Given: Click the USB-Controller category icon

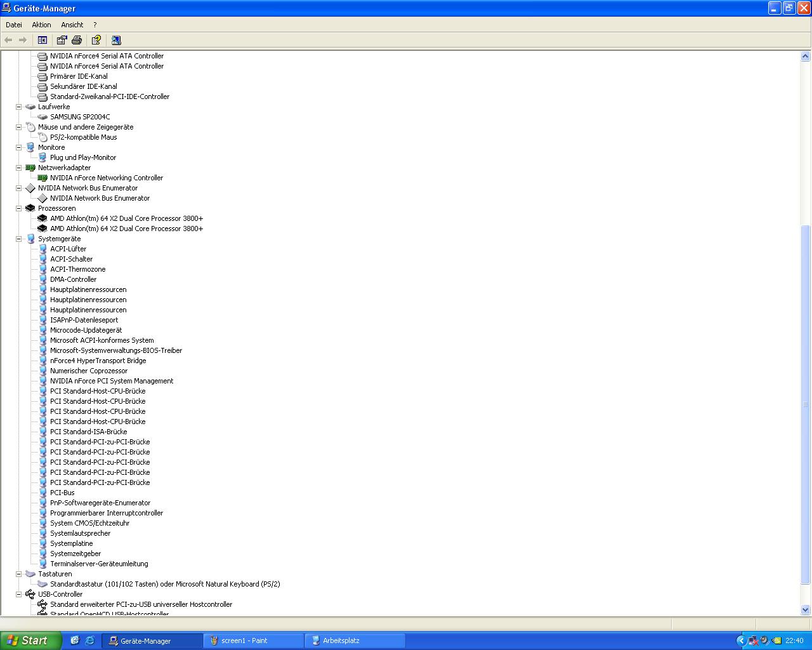Looking at the screenshot, I should coord(30,594).
